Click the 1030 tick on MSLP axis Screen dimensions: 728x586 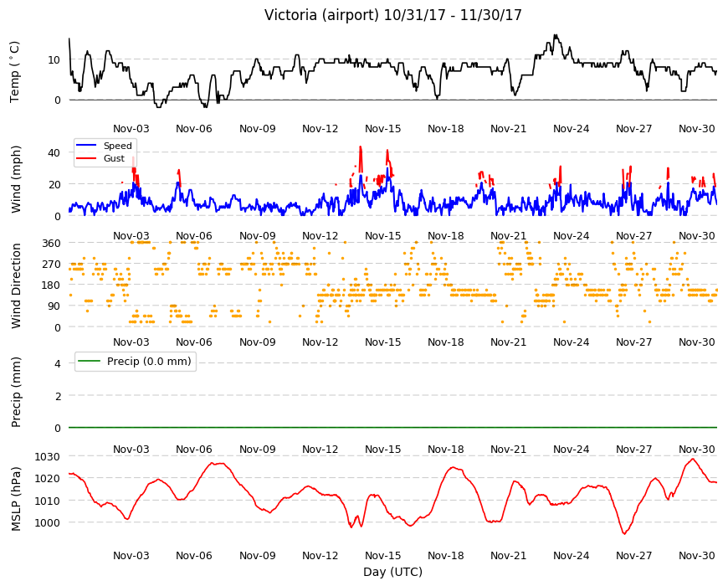pyautogui.click(x=48, y=456)
